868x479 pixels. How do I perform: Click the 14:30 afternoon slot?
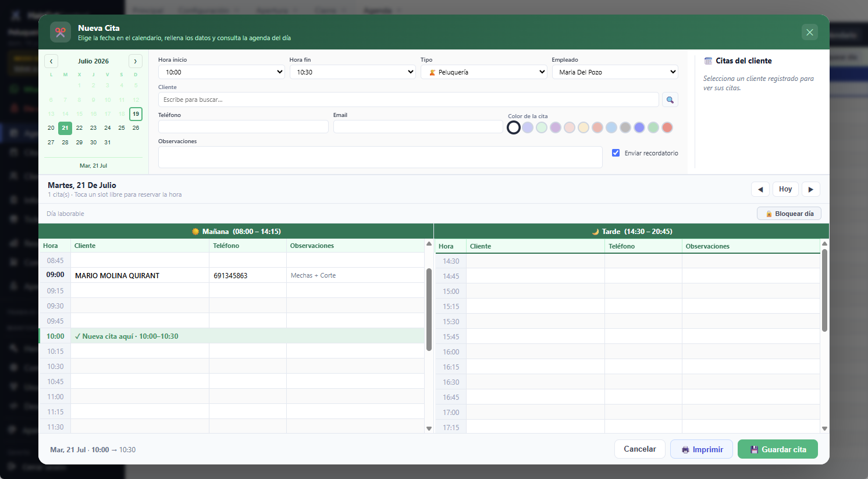pyautogui.click(x=628, y=261)
